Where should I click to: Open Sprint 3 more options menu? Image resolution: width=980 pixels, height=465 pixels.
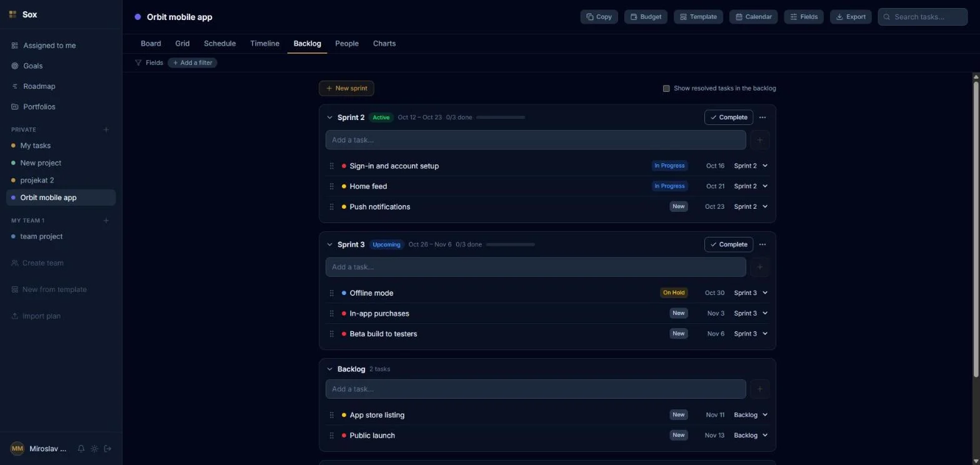762,244
